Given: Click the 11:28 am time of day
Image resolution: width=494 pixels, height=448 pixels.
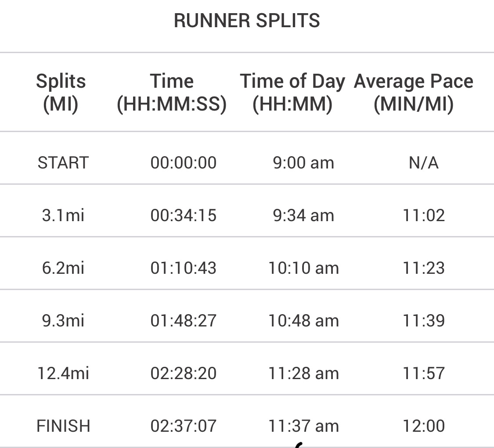Looking at the screenshot, I should 303,373.
